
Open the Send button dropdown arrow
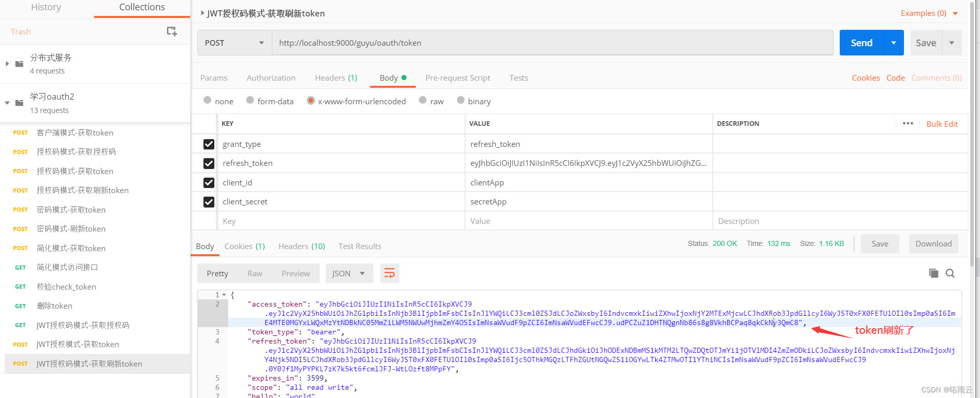pyautogui.click(x=894, y=43)
